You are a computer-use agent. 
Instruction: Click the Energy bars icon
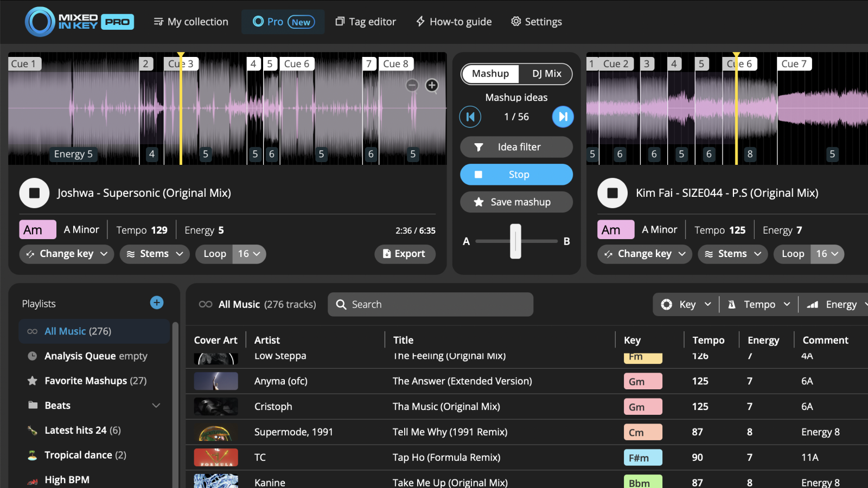812,305
